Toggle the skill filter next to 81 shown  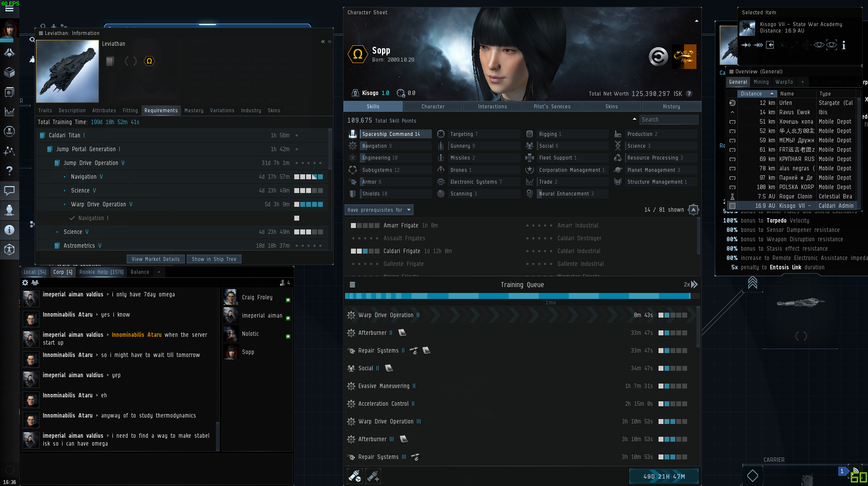693,210
